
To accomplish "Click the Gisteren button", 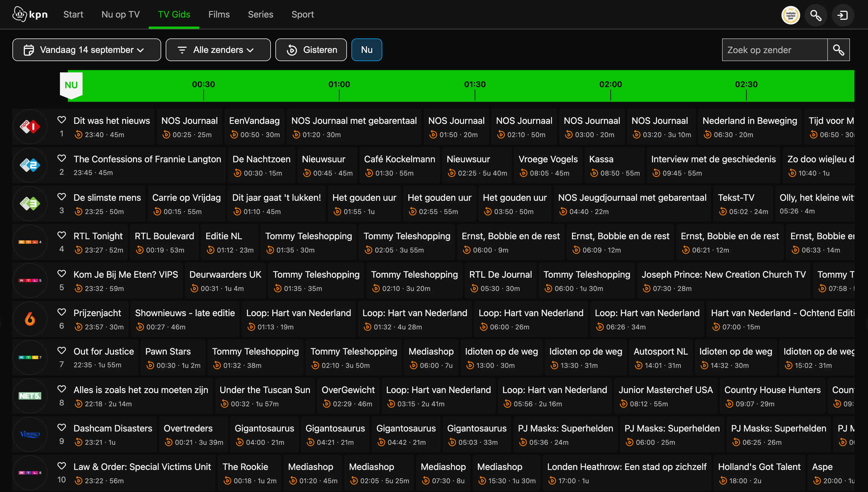I will 311,50.
